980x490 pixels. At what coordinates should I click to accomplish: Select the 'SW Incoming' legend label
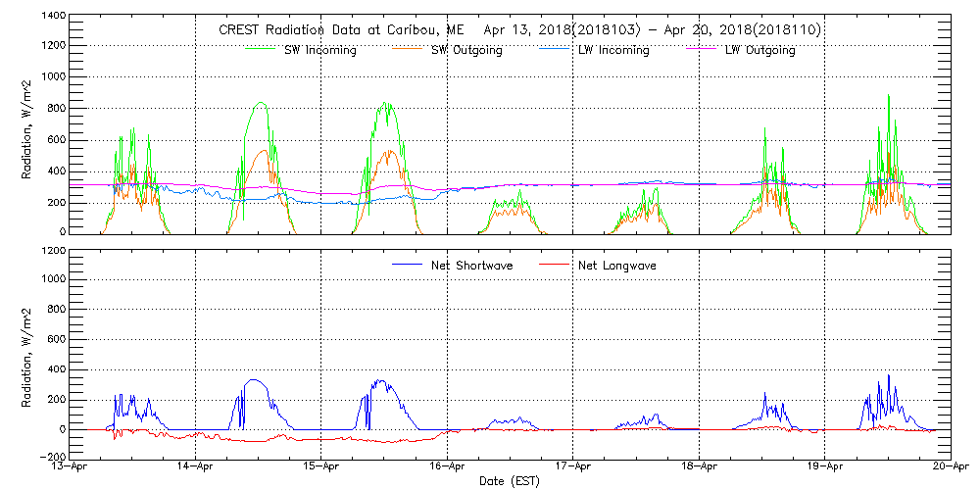pyautogui.click(x=320, y=50)
